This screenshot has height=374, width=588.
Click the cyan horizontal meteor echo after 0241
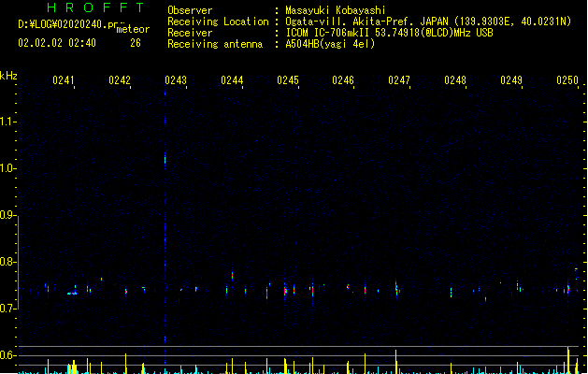coord(72,294)
